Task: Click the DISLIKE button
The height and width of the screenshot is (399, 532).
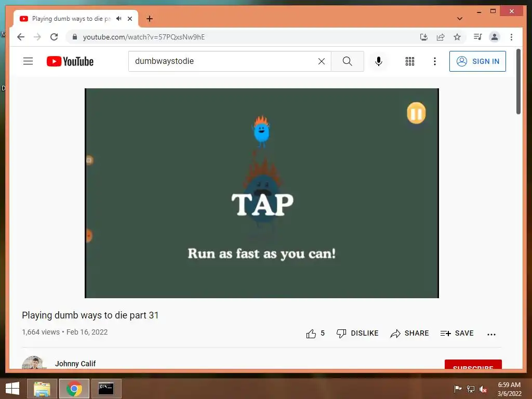Action: [357, 333]
